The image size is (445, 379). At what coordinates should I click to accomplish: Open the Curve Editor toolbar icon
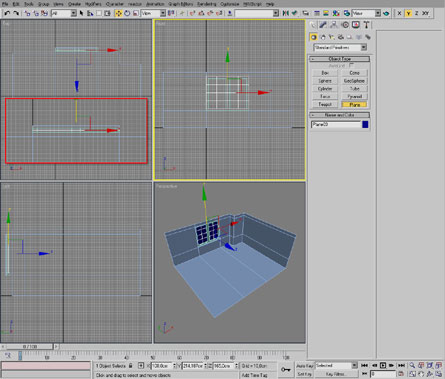coord(317,13)
